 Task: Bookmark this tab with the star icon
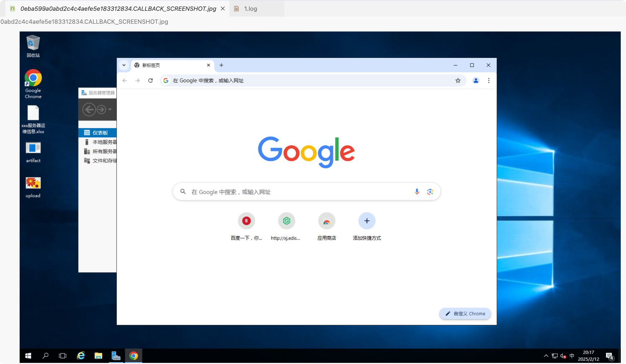pyautogui.click(x=458, y=80)
